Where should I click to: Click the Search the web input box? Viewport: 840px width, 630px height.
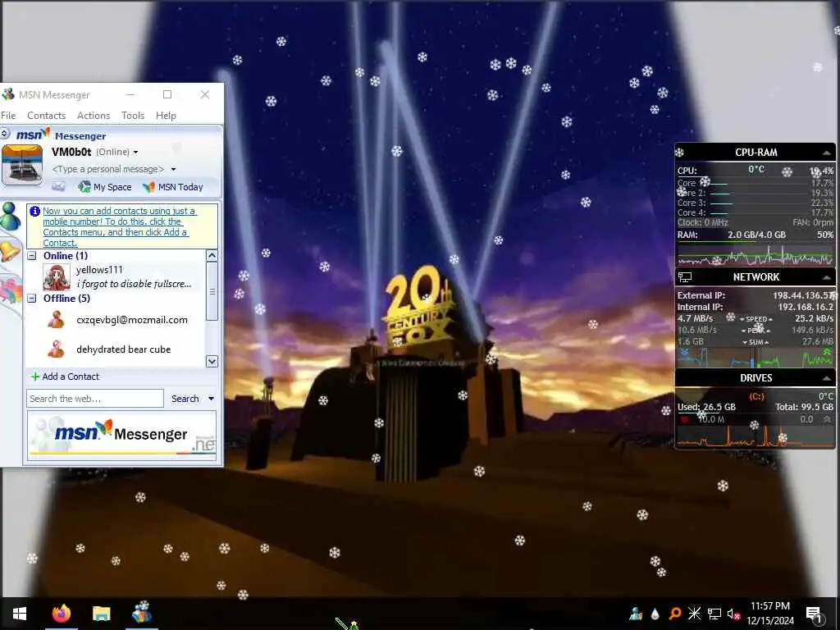pos(95,399)
